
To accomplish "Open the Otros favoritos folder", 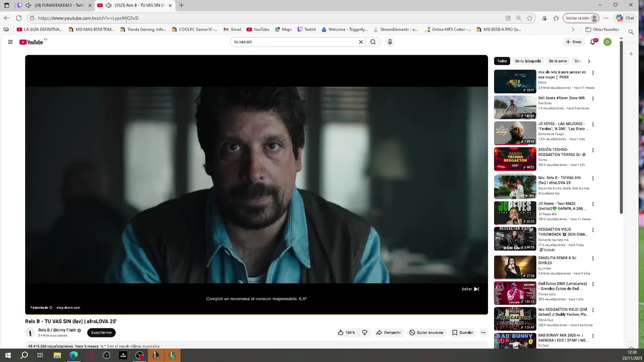I will click(x=602, y=30).
